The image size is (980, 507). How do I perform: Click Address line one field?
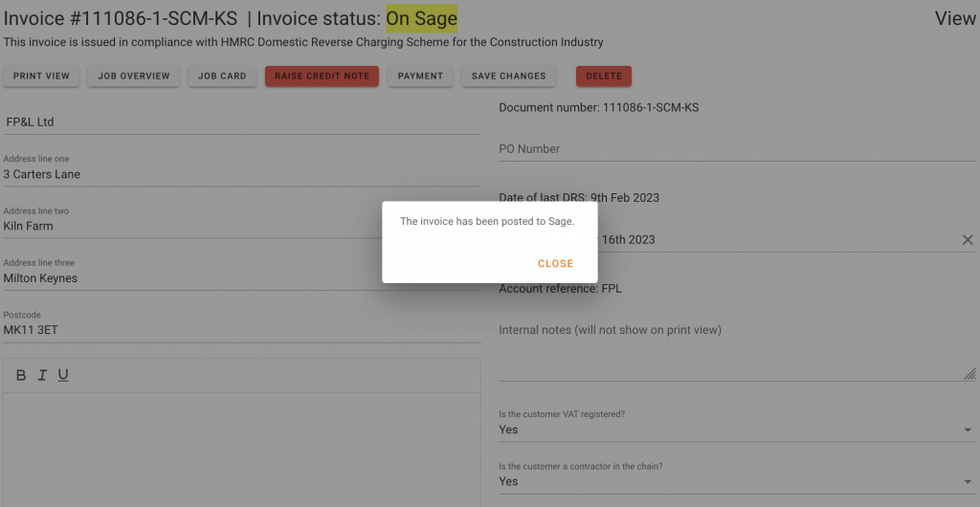click(x=241, y=175)
